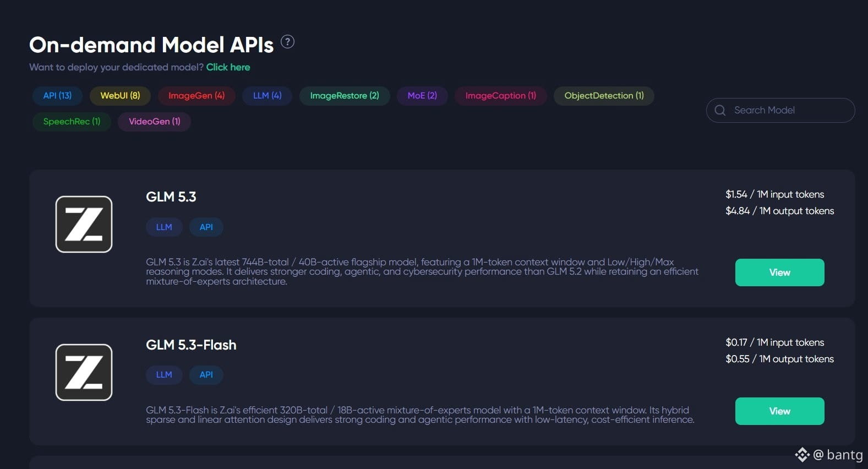Click the help question mark icon
868x469 pixels.
(x=287, y=42)
